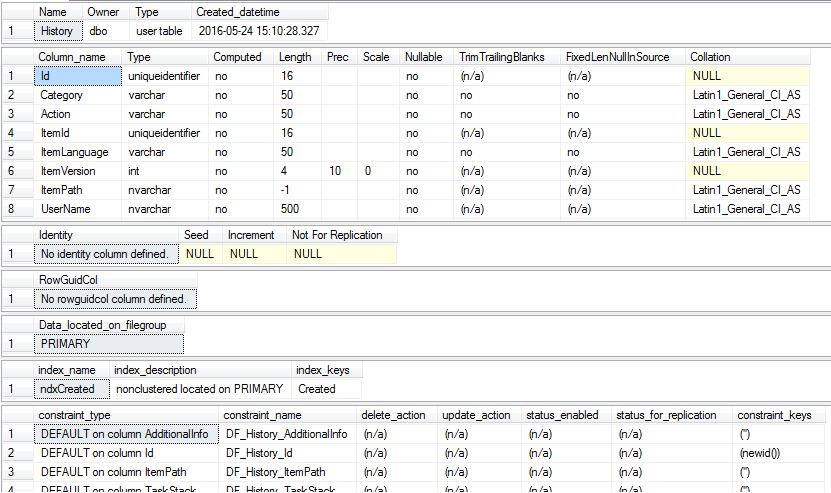Select 'No rowguidcol column defined.' cell
The height and width of the screenshot is (493, 831).
pyautogui.click(x=116, y=300)
